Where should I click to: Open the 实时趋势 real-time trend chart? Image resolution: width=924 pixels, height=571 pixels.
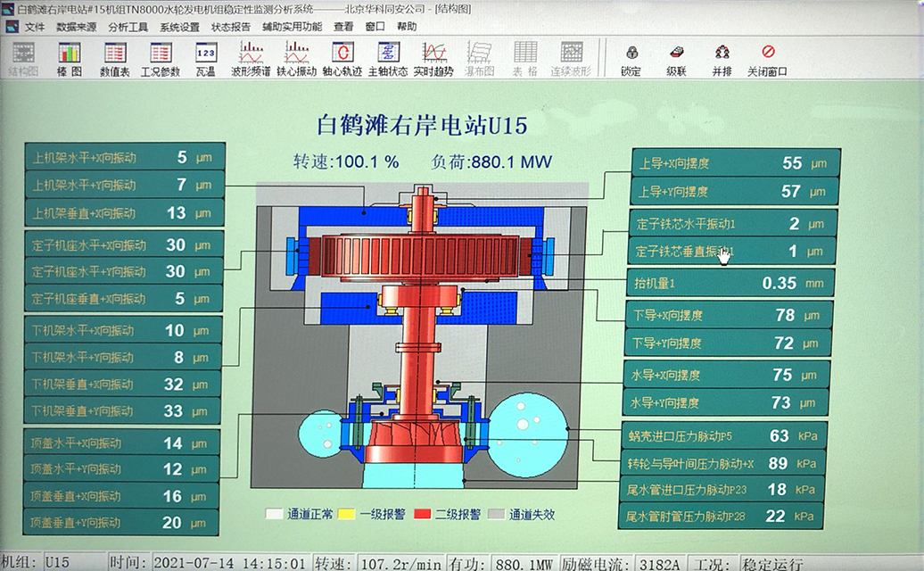pyautogui.click(x=433, y=58)
